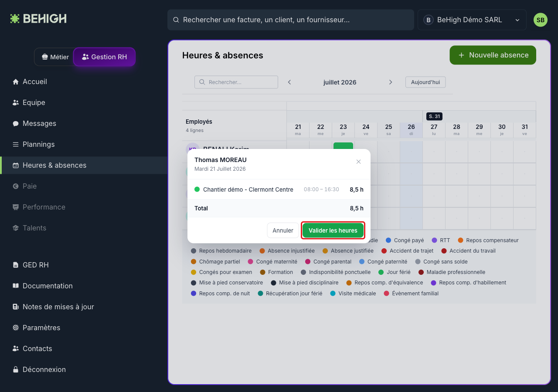Click the Rechercher employee search field
Screen dimensions: 558x392
coord(236,82)
